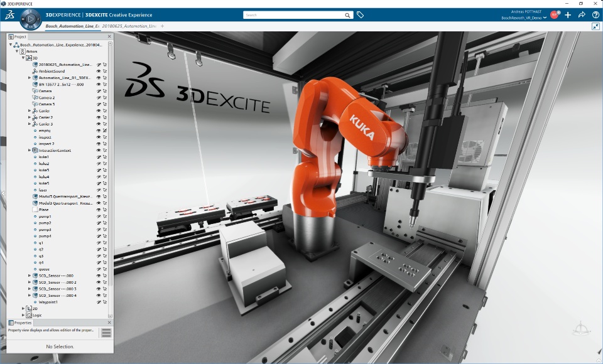Click the Camera 2 node icon
Image resolution: width=603 pixels, height=364 pixels.
[35, 98]
